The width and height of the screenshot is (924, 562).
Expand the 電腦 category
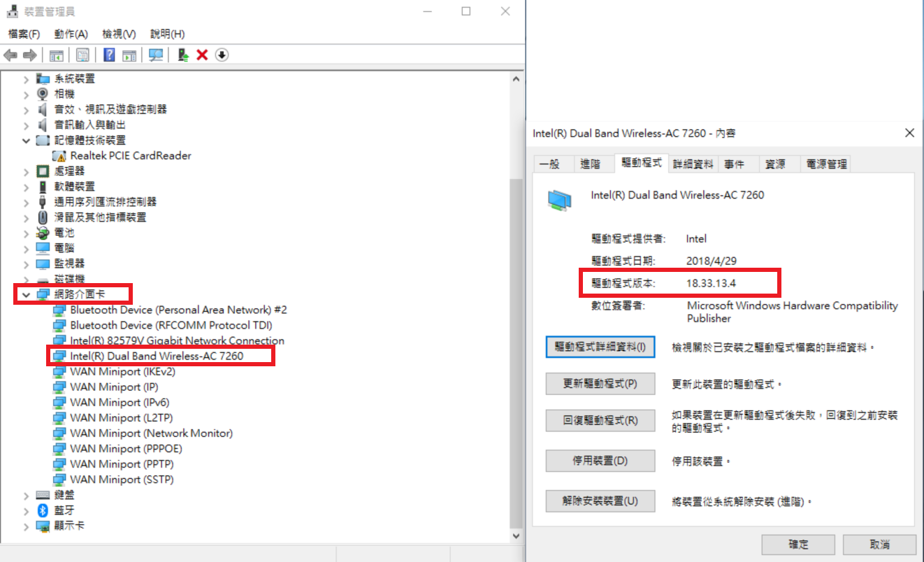pos(27,248)
